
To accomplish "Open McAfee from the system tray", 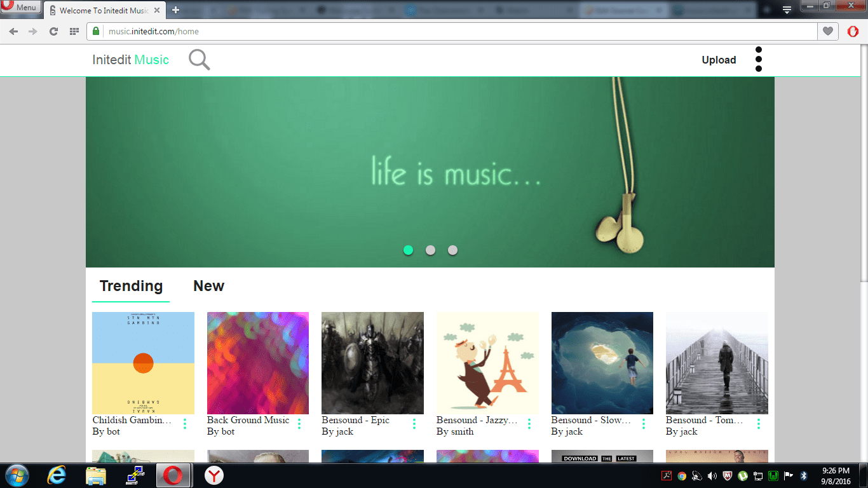I will [727, 475].
